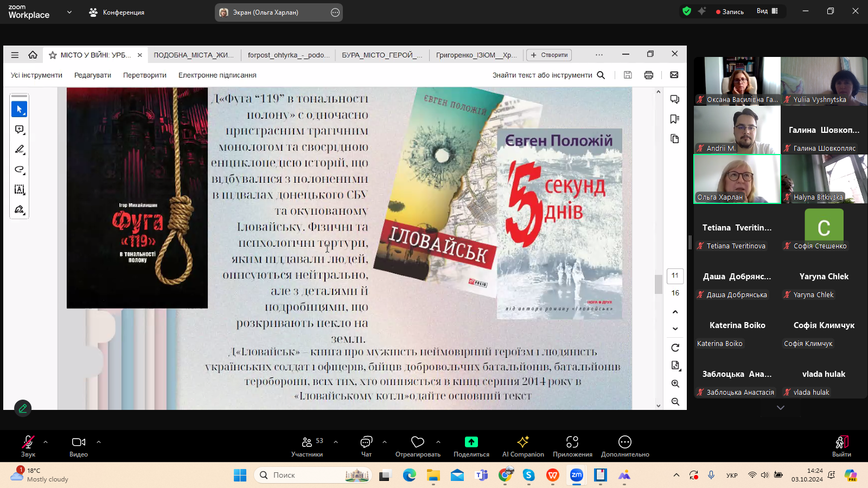868x488 pixels.
Task: Unmute microphone with Звук button
Action: tap(28, 446)
